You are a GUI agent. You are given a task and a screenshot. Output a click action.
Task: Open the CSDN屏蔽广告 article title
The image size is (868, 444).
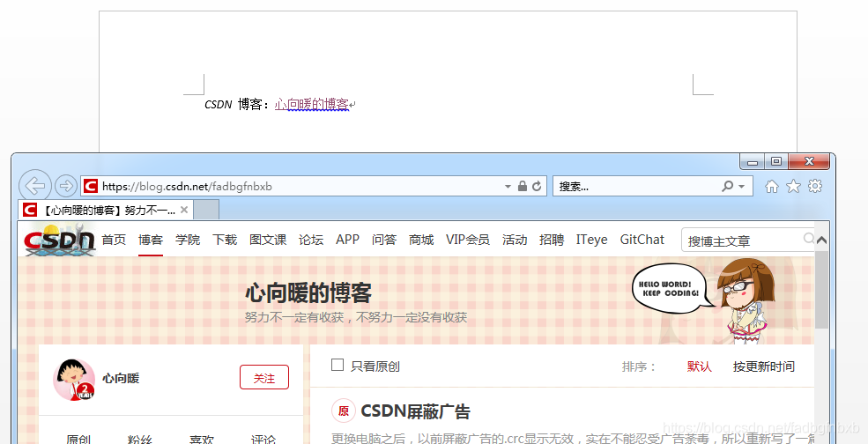(415, 411)
